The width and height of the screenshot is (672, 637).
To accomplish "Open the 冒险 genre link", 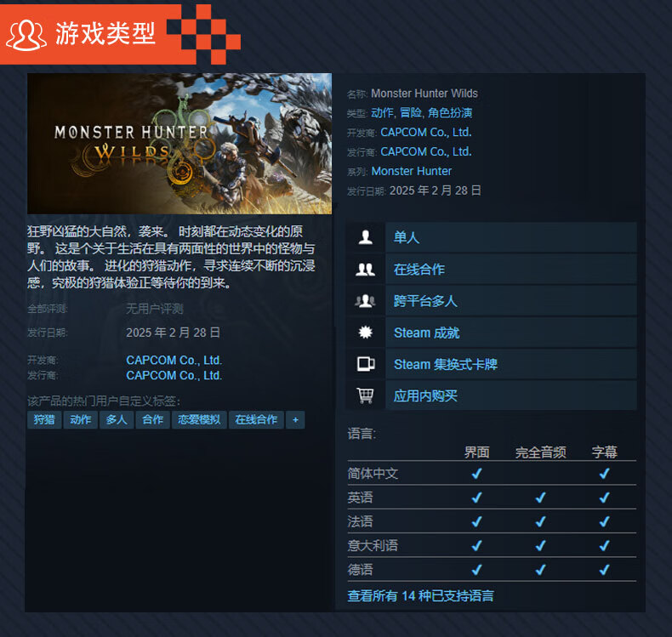I will coord(411,112).
